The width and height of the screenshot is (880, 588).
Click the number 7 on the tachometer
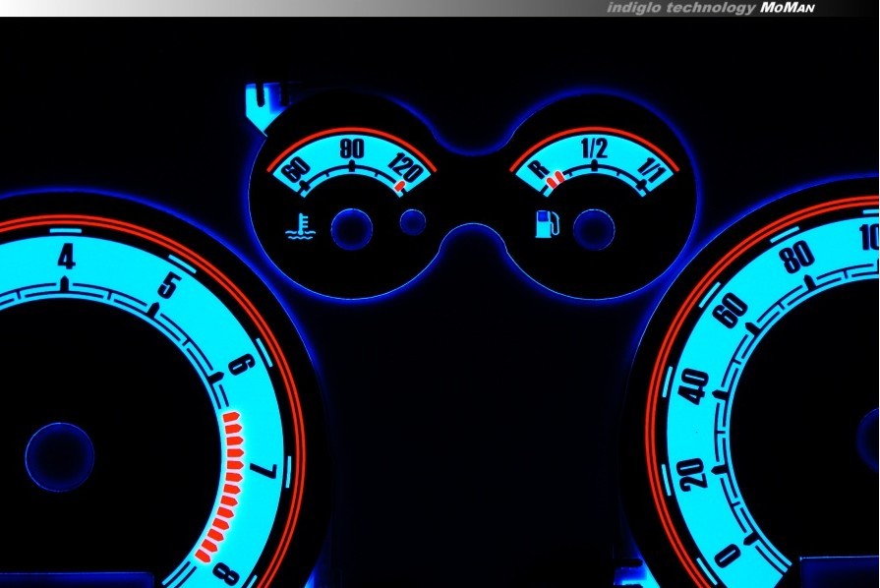pos(264,471)
